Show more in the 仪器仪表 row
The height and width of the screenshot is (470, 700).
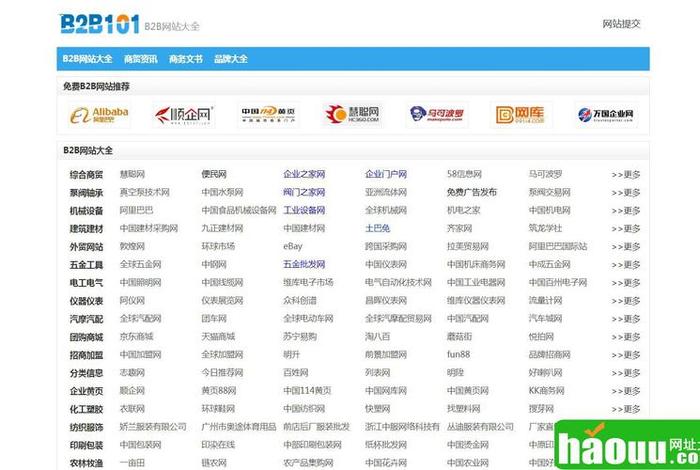(626, 301)
